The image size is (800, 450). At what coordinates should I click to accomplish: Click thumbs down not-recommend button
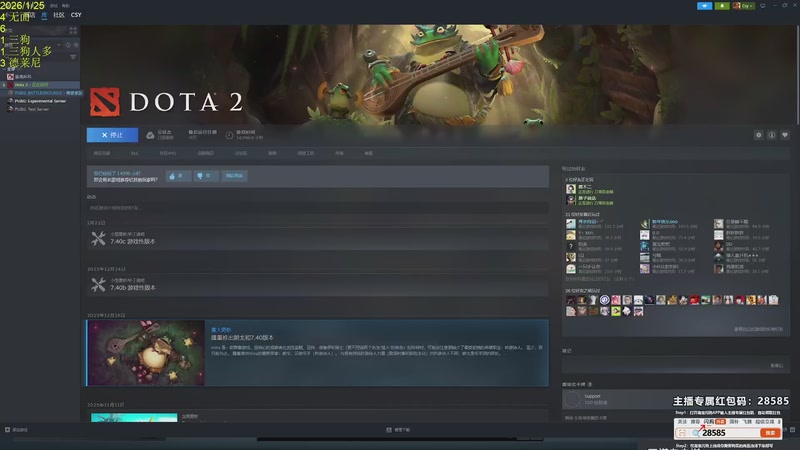pos(206,176)
